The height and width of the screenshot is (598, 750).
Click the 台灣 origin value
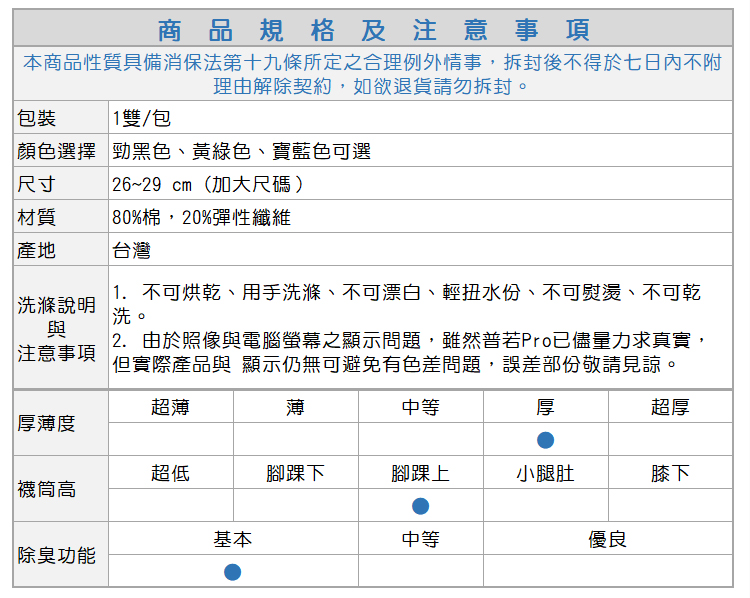(131, 250)
